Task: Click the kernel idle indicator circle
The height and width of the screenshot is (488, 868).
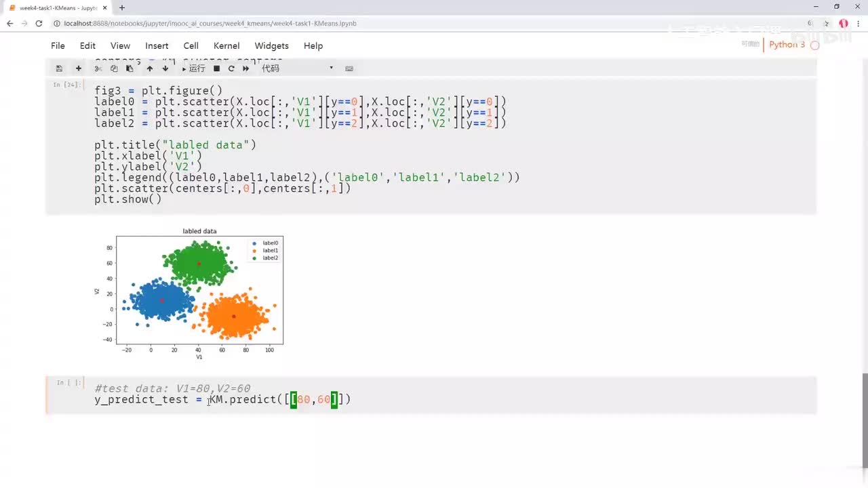Action: [815, 45]
